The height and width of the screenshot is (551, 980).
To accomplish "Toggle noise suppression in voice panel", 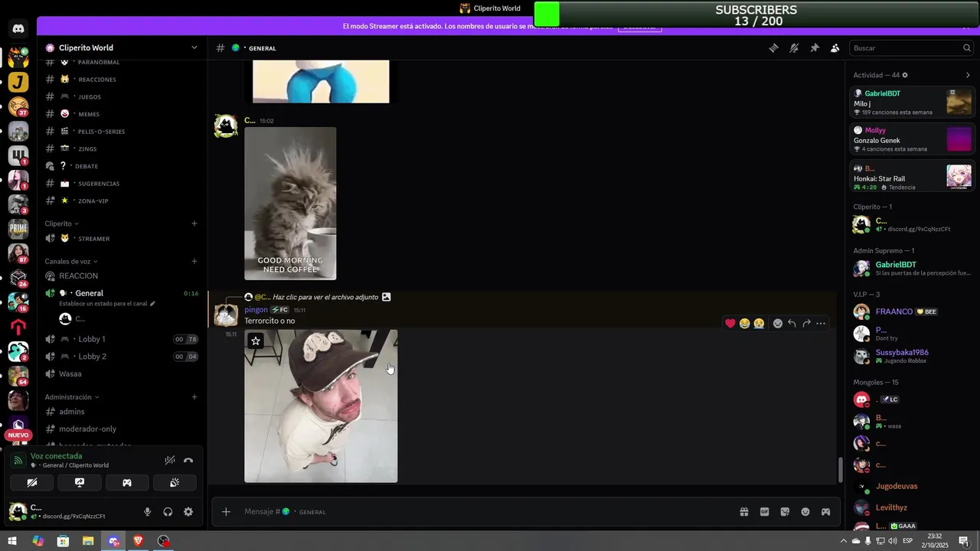I will [x=170, y=460].
